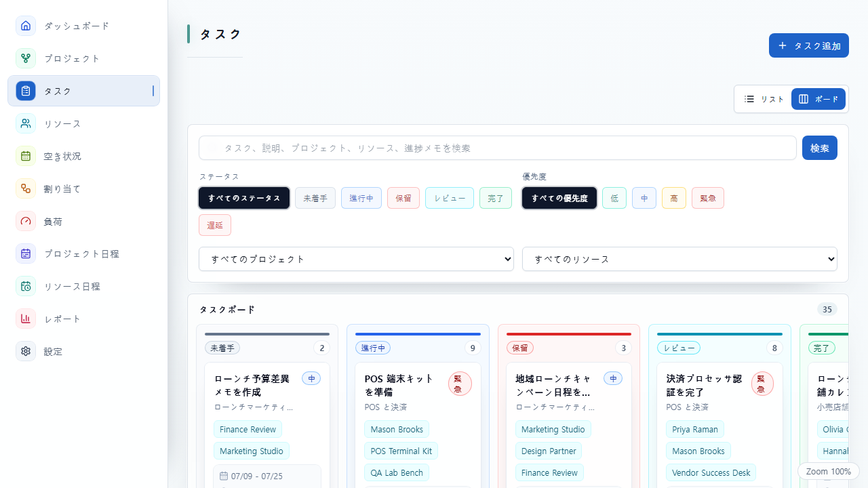The image size is (868, 488).
Task: Click the レビュー column header badge
Action: (679, 348)
